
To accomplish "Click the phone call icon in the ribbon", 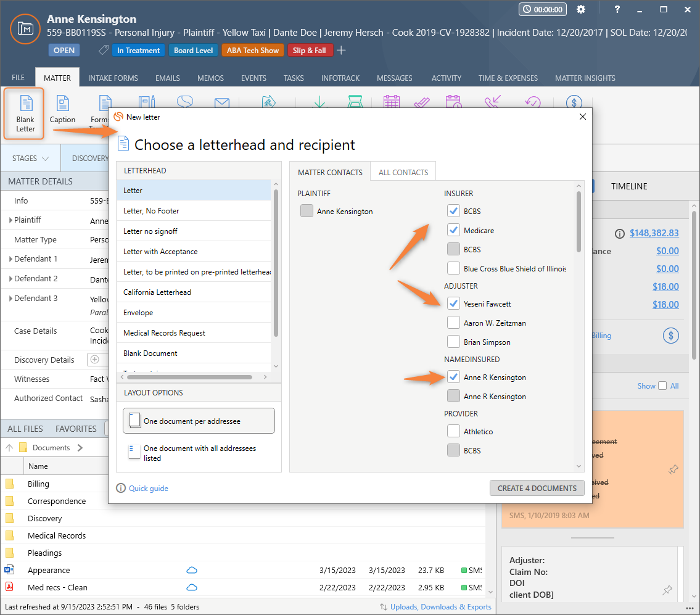I will [x=493, y=102].
